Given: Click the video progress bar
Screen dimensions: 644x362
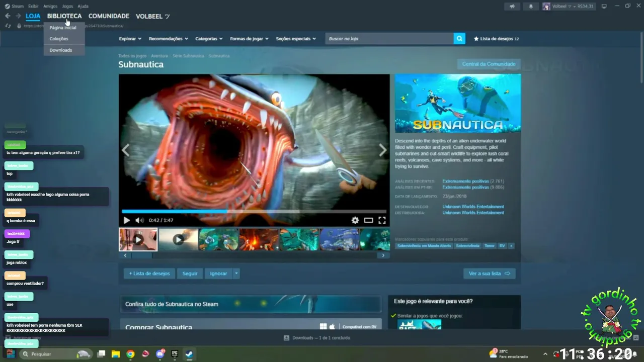Looking at the screenshot, I should tap(254, 212).
